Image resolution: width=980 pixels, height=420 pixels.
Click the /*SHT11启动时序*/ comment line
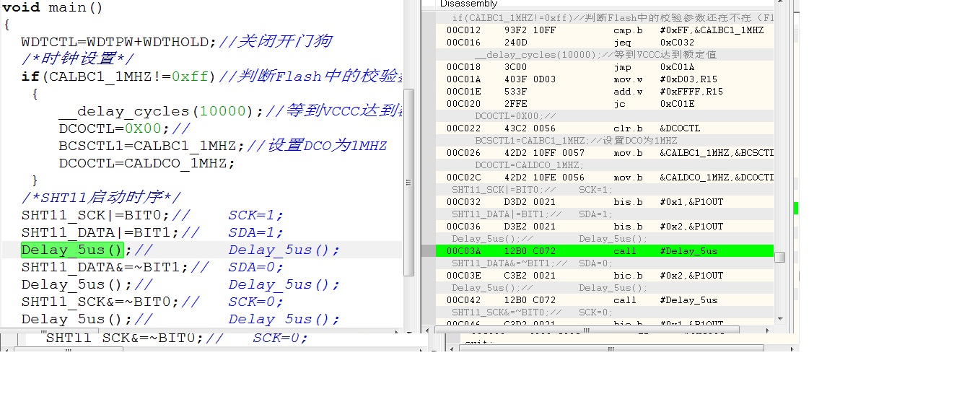tap(101, 198)
